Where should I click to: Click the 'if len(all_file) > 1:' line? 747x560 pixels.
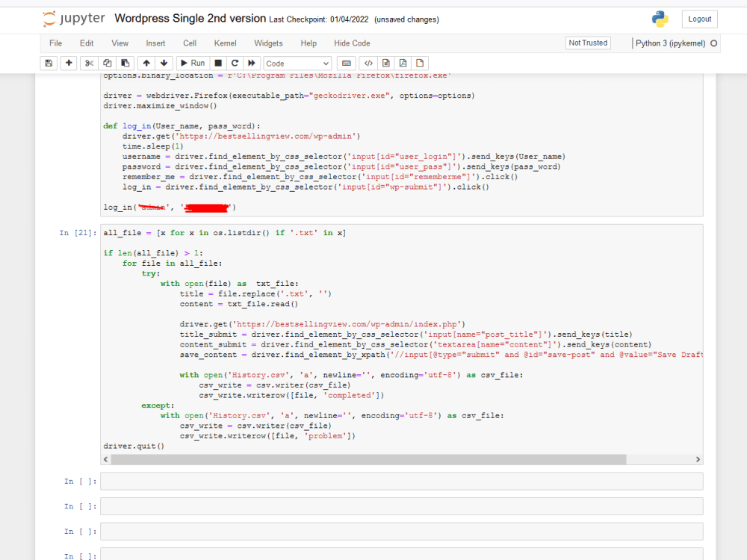[153, 253]
